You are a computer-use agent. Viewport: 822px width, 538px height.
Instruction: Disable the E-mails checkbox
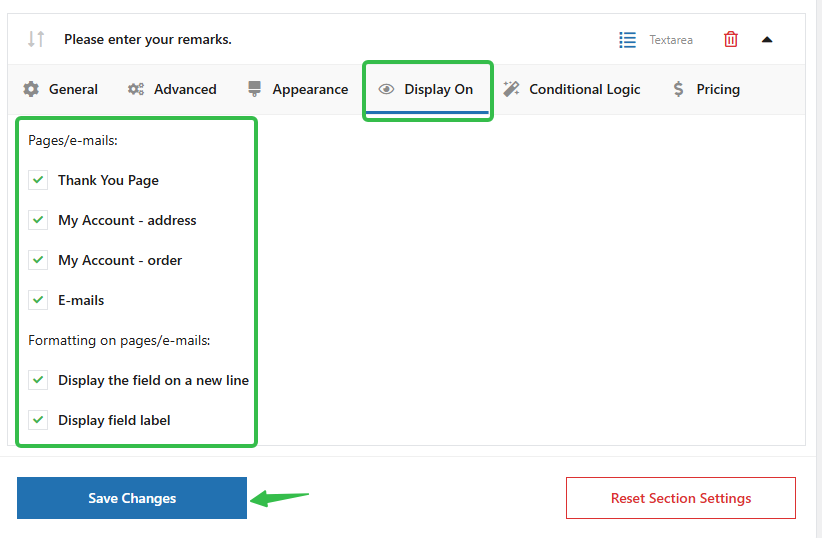(x=38, y=300)
